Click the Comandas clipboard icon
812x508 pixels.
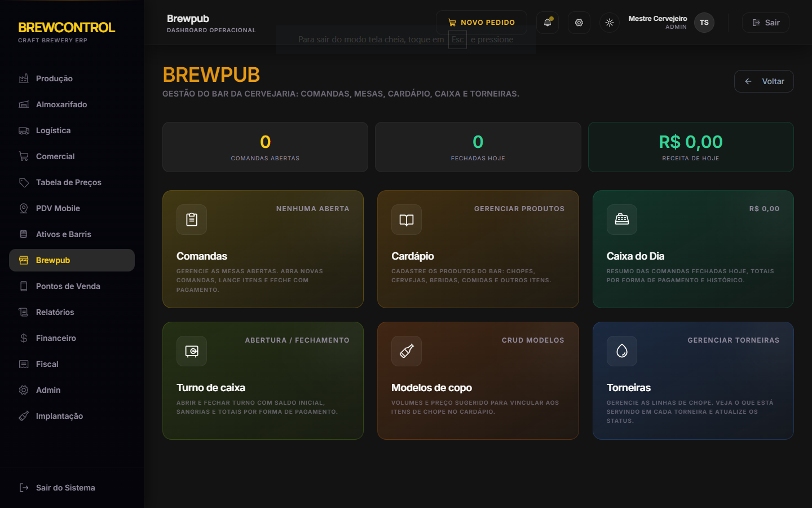point(192,220)
